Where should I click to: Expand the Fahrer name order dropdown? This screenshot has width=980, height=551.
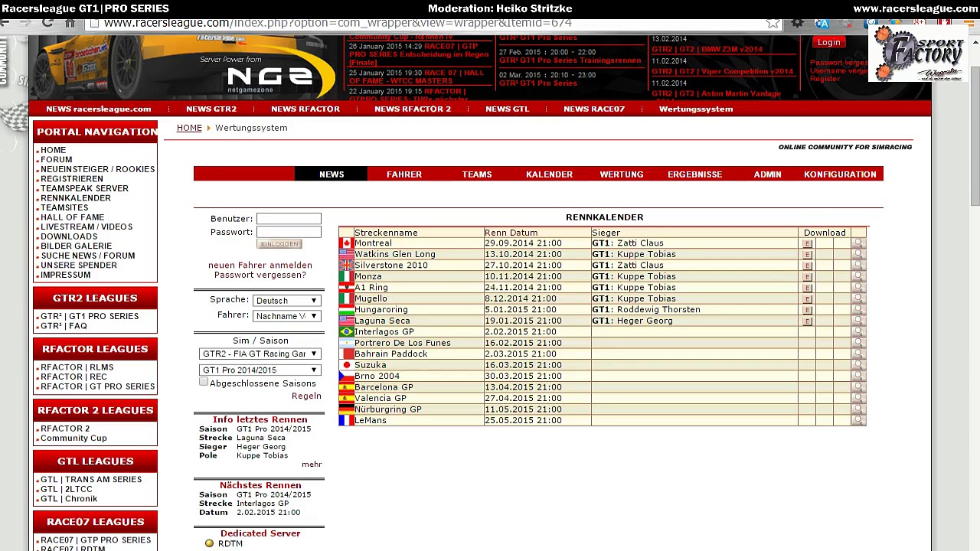pyautogui.click(x=286, y=316)
